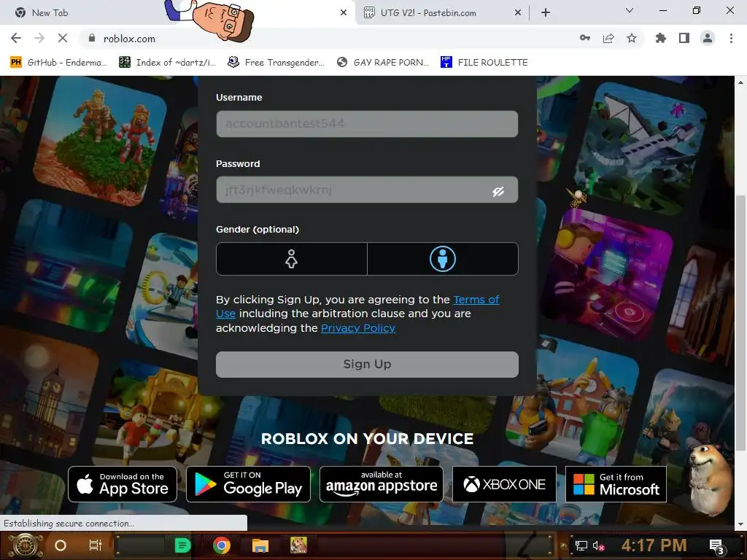747x560 pixels.
Task: Open File Explorer from taskbar
Action: pos(260,545)
